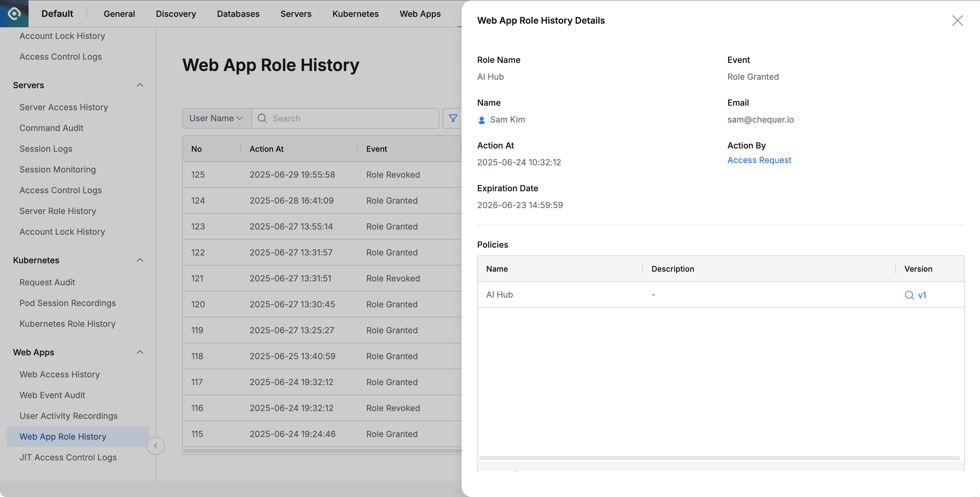
Task: Collapse the Web Apps section
Action: pos(140,352)
